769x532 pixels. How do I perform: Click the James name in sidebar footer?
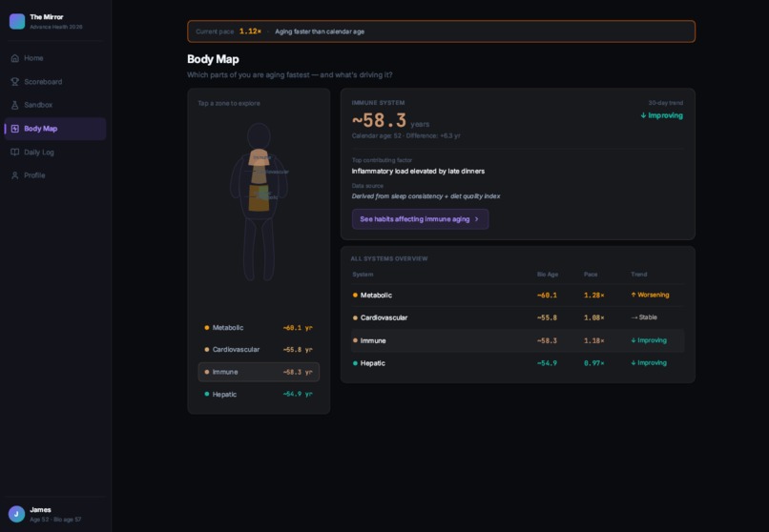[x=40, y=509]
